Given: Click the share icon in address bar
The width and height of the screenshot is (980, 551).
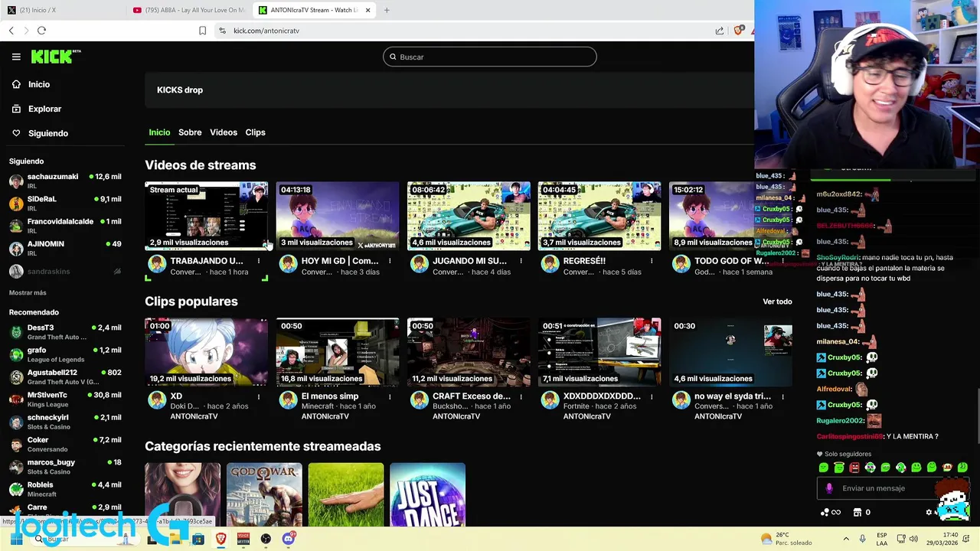Looking at the screenshot, I should [x=720, y=31].
